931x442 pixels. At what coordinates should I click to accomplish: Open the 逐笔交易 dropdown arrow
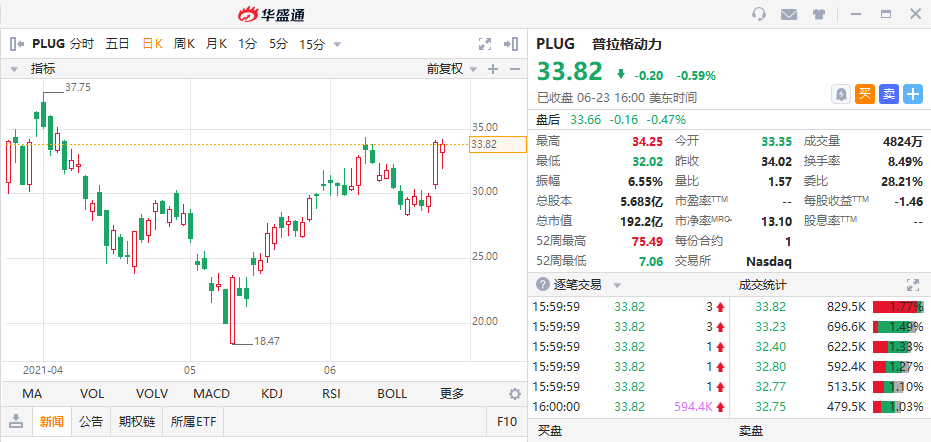[x=618, y=285]
